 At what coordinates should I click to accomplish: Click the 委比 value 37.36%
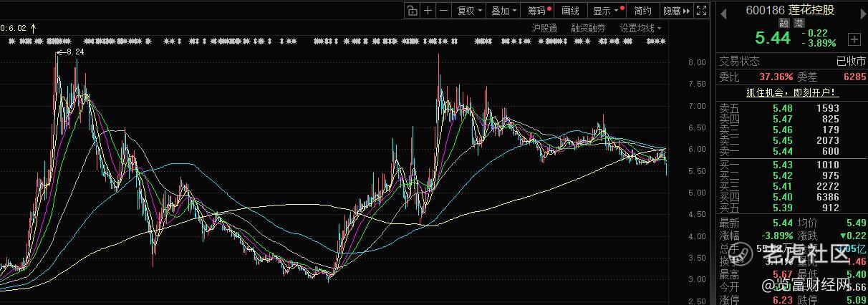(x=776, y=77)
